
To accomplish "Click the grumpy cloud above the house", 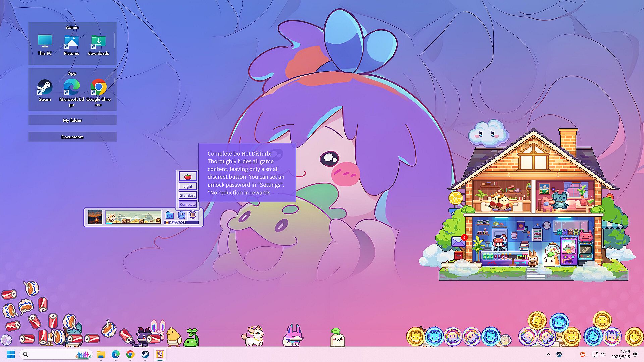I will [488, 133].
